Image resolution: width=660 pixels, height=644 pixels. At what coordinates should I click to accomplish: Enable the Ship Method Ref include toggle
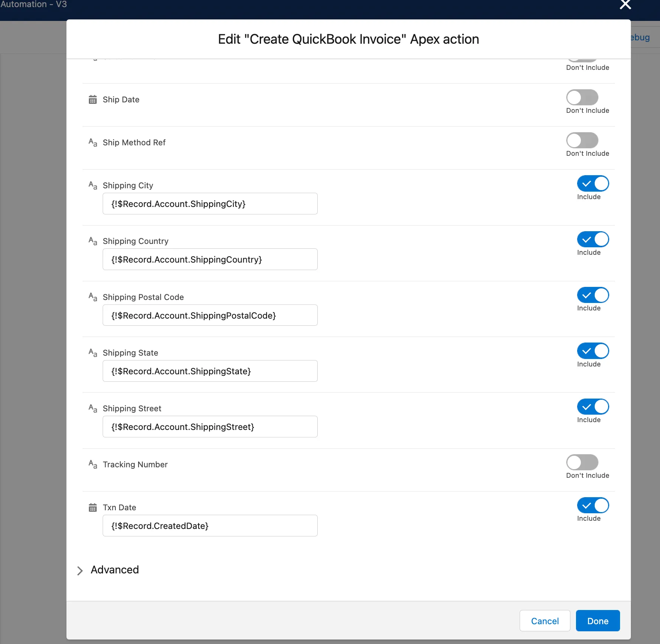pos(582,140)
